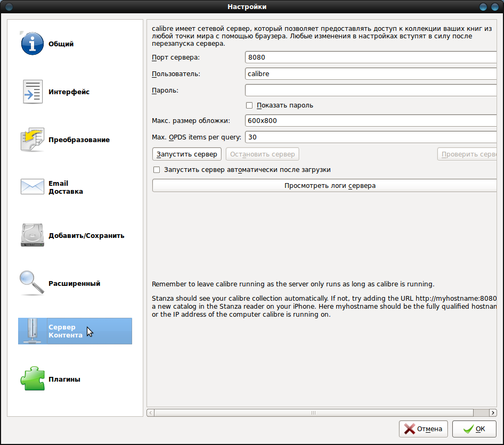504x445 pixels.
Task: Click the horizontal scrollbar handle
Action: pyautogui.click(x=314, y=413)
